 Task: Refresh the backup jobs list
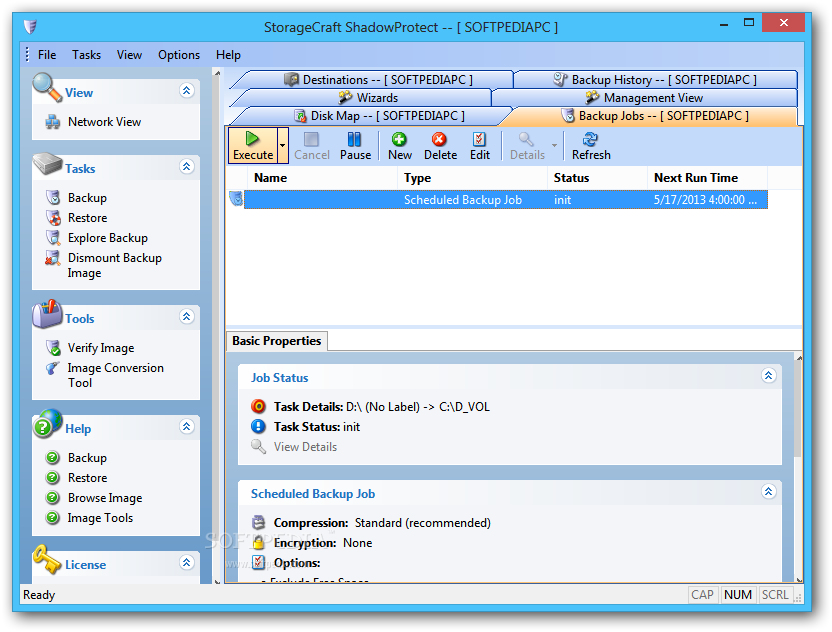click(x=591, y=146)
